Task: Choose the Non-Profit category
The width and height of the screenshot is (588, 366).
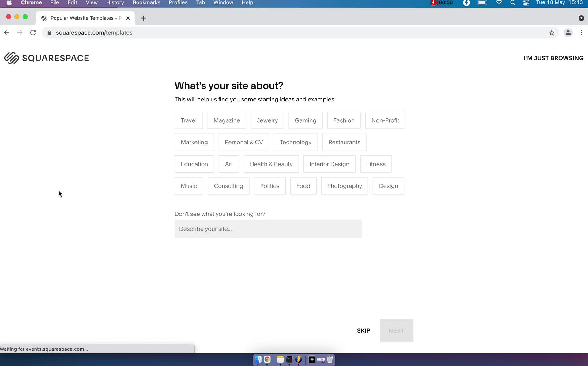Action: click(x=385, y=120)
